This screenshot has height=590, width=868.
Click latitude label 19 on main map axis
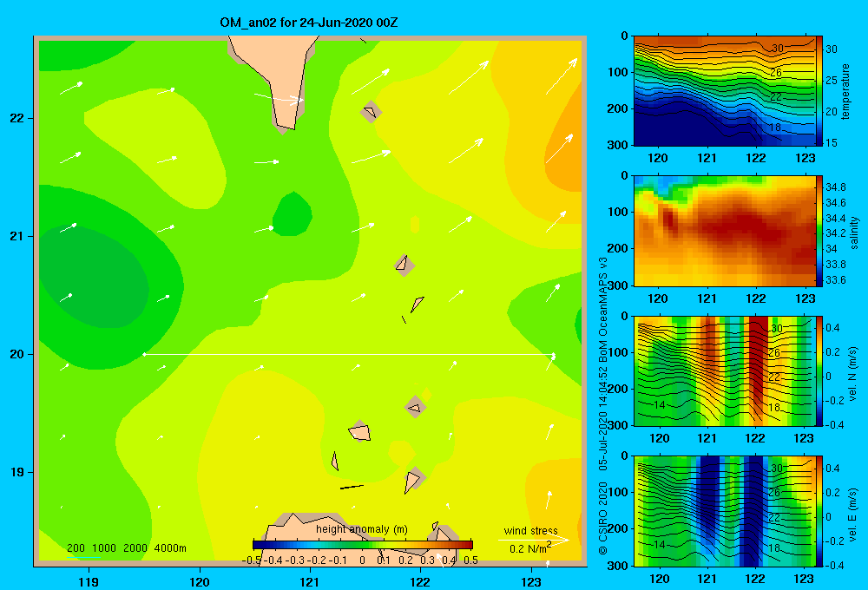click(x=16, y=472)
